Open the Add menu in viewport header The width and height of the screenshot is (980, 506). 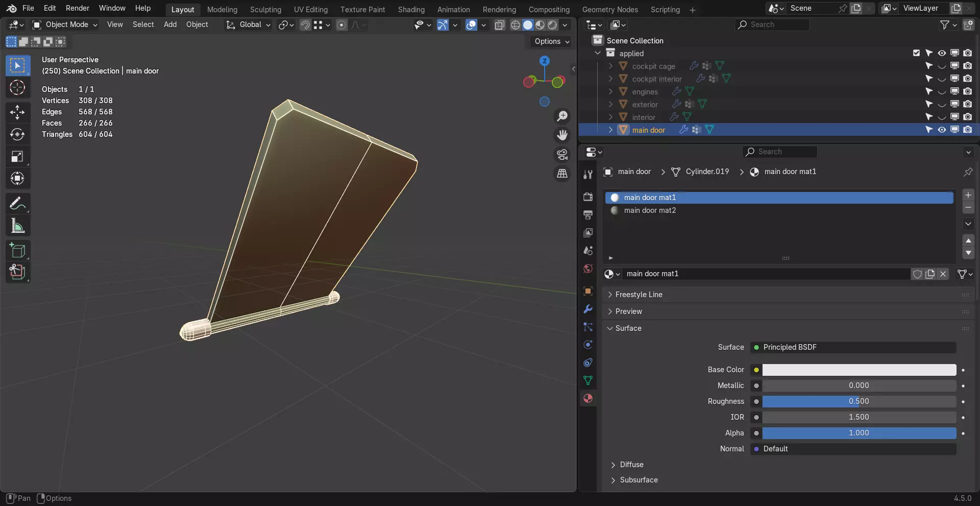(x=170, y=25)
